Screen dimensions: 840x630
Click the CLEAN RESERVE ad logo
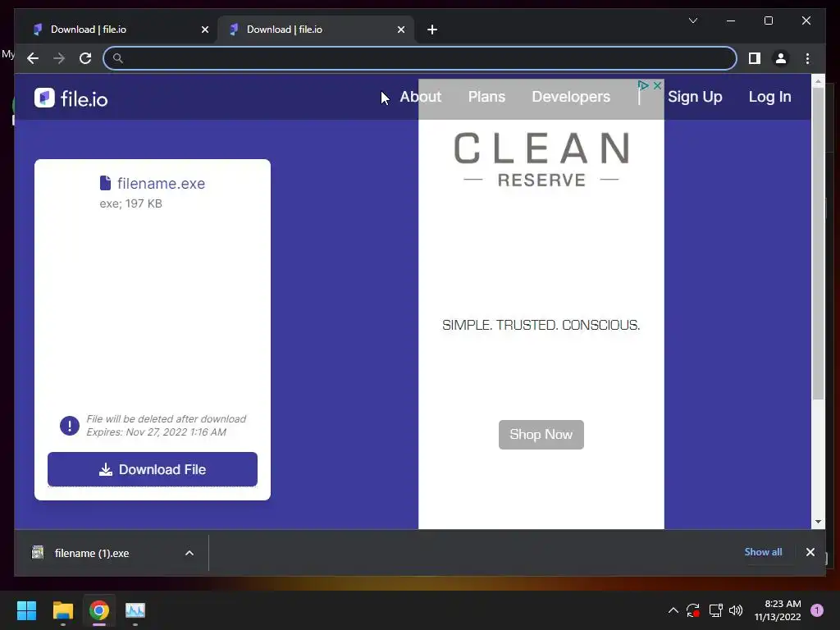tap(541, 159)
